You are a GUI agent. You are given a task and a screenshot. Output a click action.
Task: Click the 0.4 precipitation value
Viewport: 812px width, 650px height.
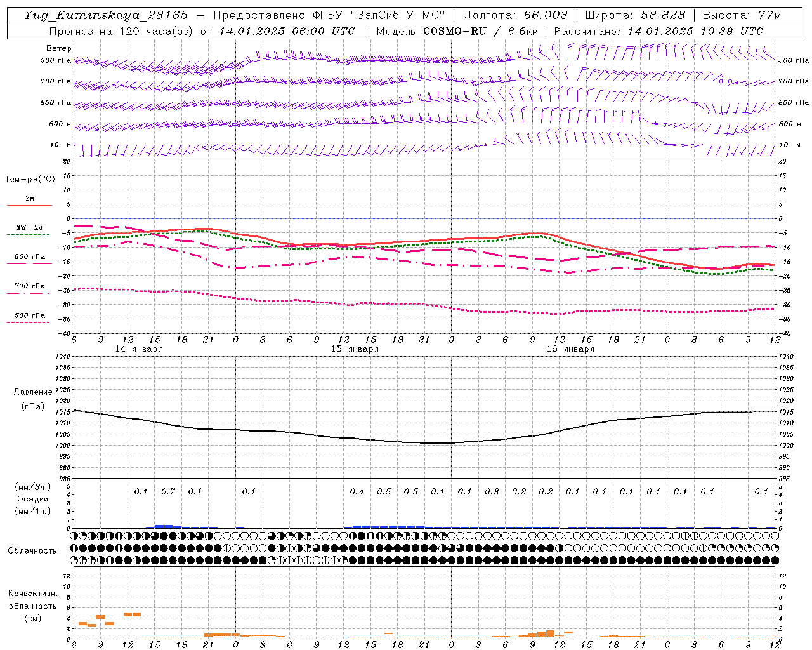tap(357, 491)
